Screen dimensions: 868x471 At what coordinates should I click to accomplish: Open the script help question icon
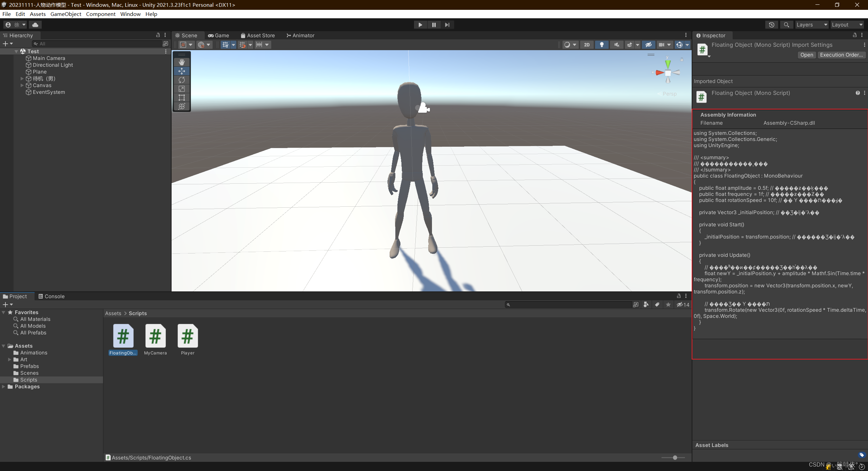(x=857, y=93)
